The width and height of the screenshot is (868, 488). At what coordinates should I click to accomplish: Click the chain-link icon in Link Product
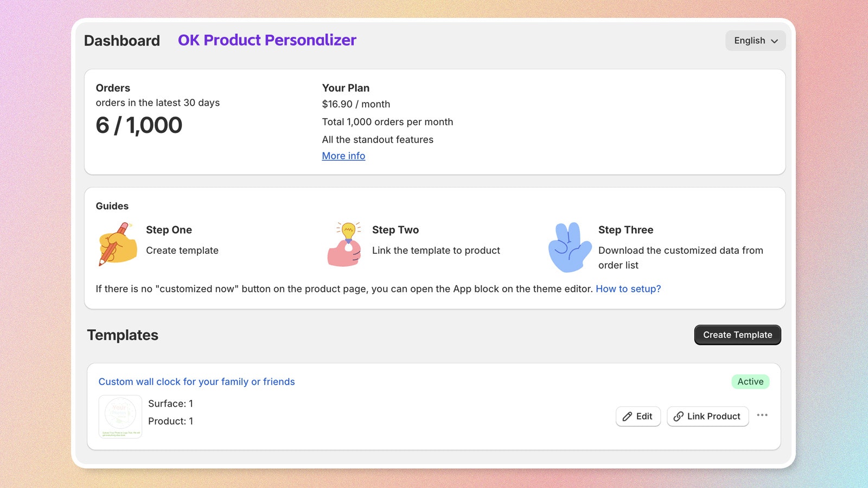(x=678, y=416)
